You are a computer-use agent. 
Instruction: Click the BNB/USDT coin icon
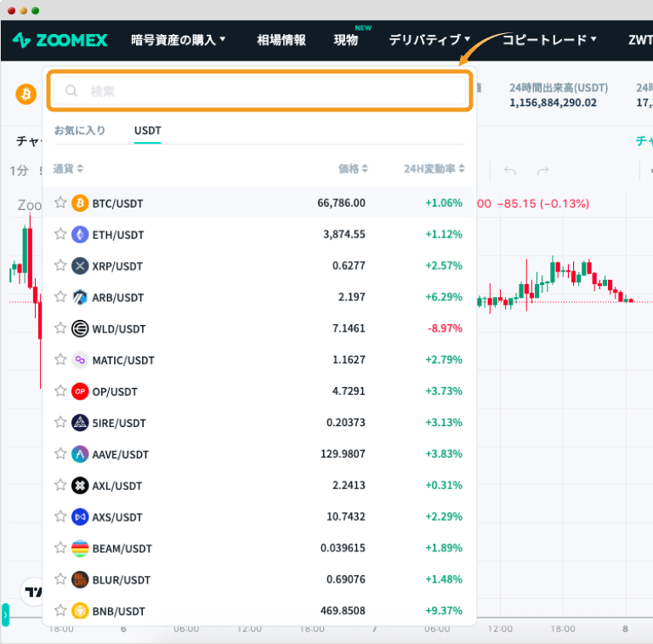[80, 611]
